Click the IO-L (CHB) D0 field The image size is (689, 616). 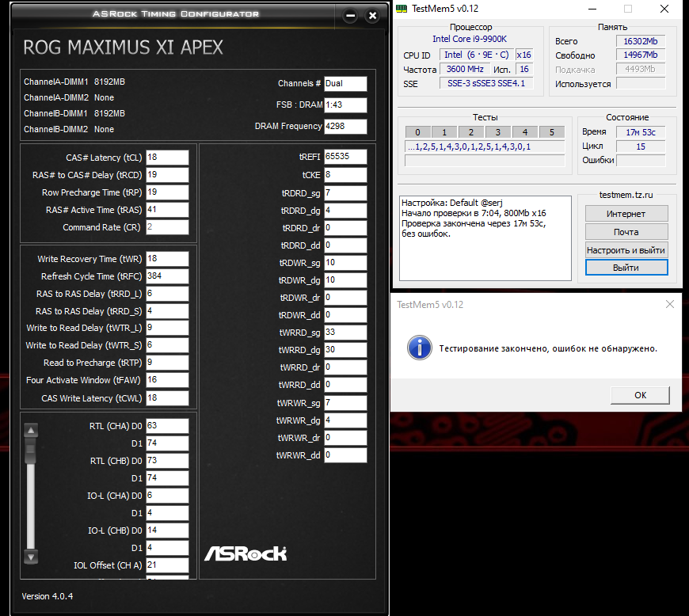[x=167, y=530]
